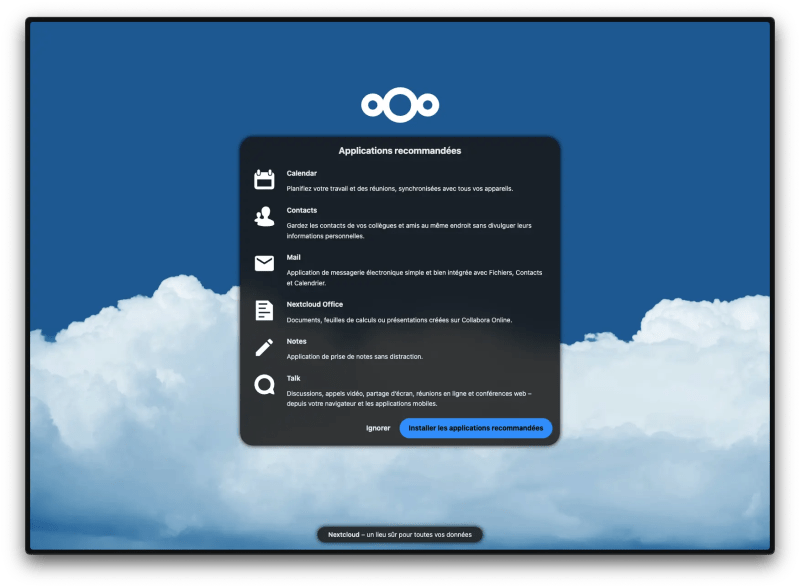Click the Nextcloud Office document icon
This screenshot has width=800, height=588.
264,309
